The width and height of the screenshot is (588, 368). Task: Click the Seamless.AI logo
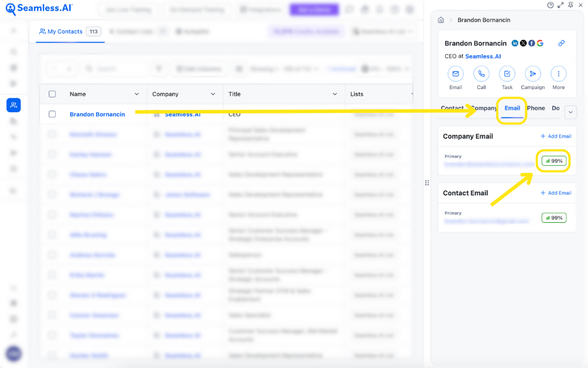pos(39,9)
